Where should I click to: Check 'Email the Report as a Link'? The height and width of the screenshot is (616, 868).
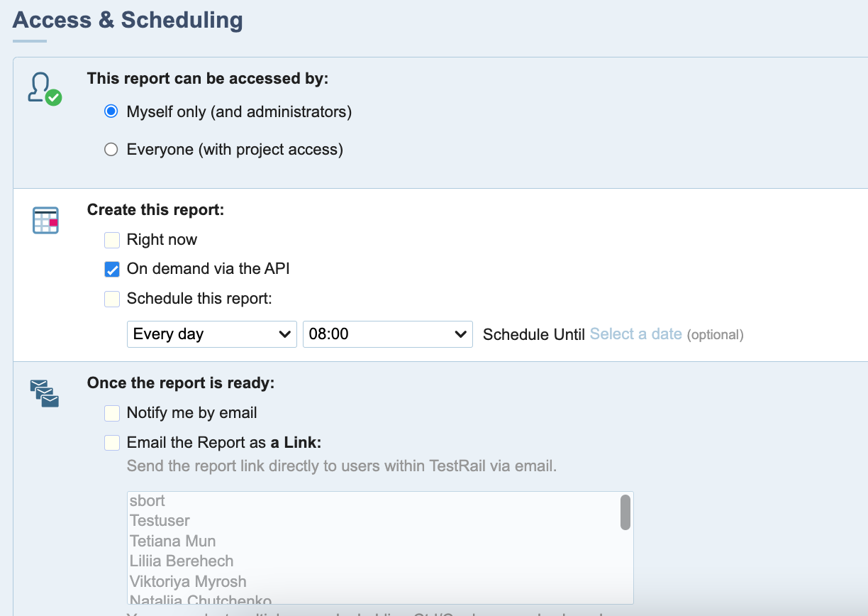click(x=112, y=443)
